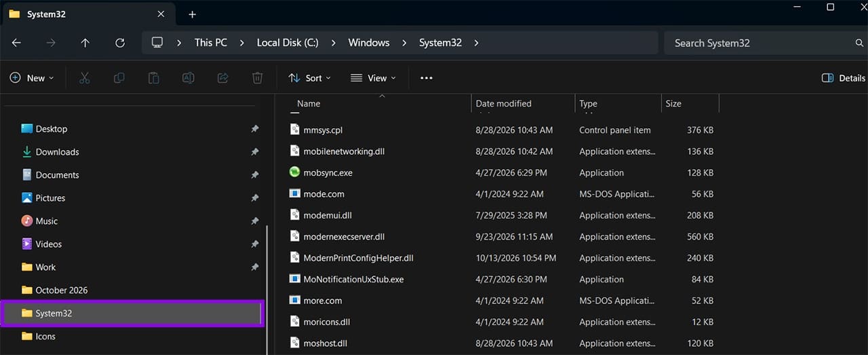
Task: Select the MoNotificationUxStub.exe file icon
Action: pos(294,279)
